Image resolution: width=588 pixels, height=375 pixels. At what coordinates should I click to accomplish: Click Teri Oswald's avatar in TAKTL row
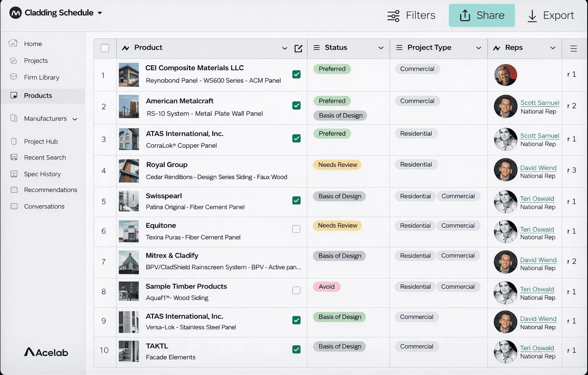505,352
